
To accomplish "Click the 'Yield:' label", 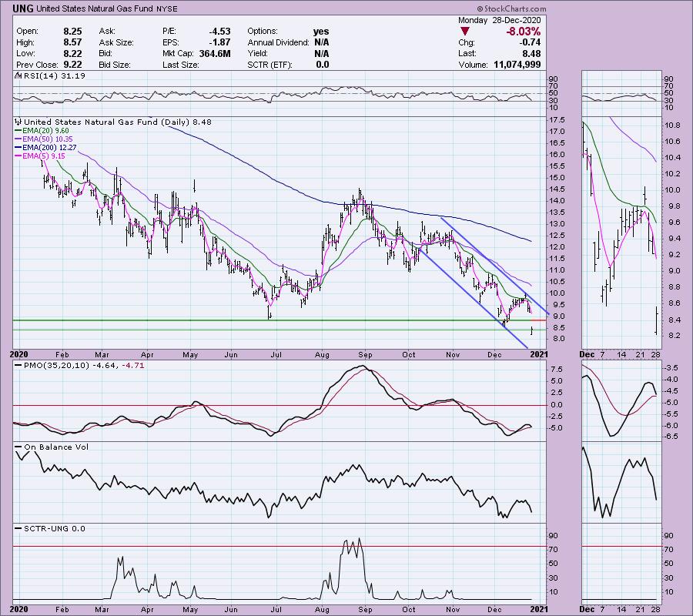I will pyautogui.click(x=257, y=53).
